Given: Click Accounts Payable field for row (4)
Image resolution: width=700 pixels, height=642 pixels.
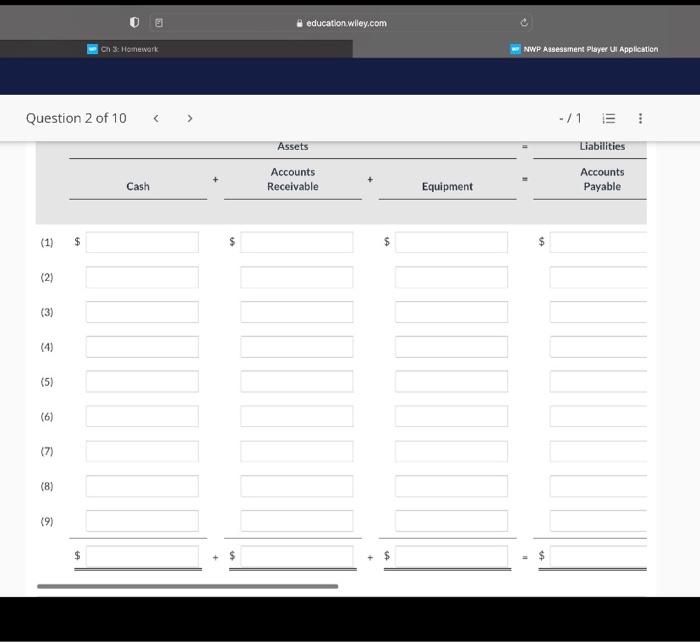Looking at the screenshot, I should pos(598,347).
